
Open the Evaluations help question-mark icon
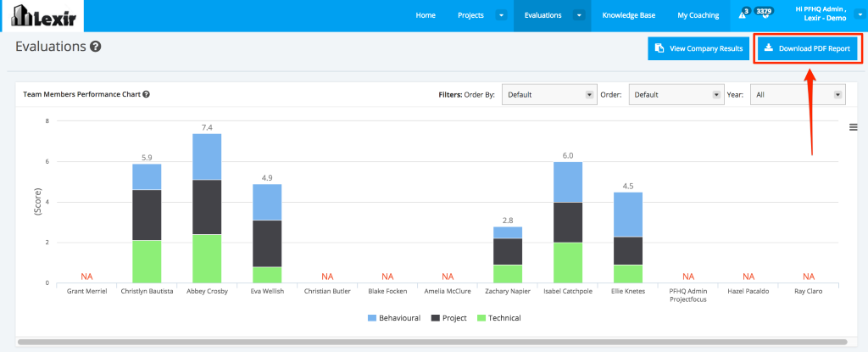coord(95,47)
